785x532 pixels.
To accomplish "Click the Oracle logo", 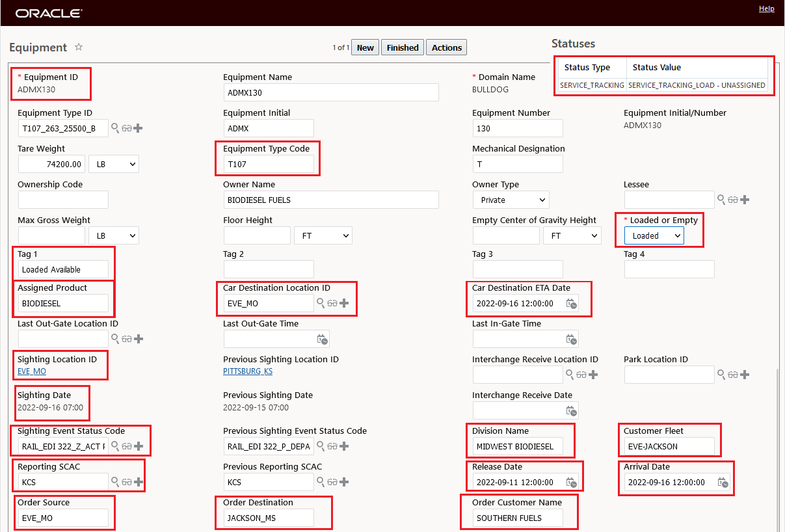I will (49, 13).
